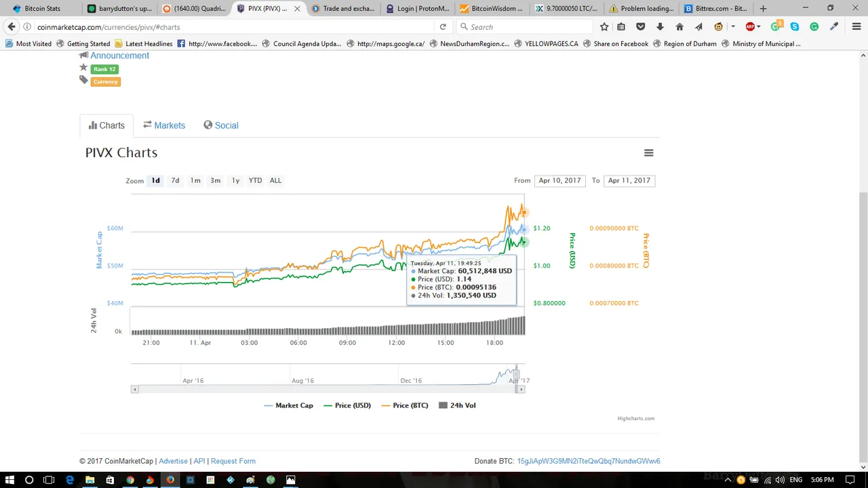Switch to the Trade and exchange tab
Viewport: 868px width, 488px height.
341,9
